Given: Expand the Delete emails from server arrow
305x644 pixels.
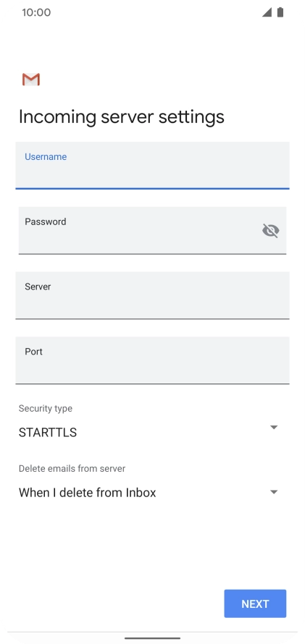Looking at the screenshot, I should click(274, 492).
